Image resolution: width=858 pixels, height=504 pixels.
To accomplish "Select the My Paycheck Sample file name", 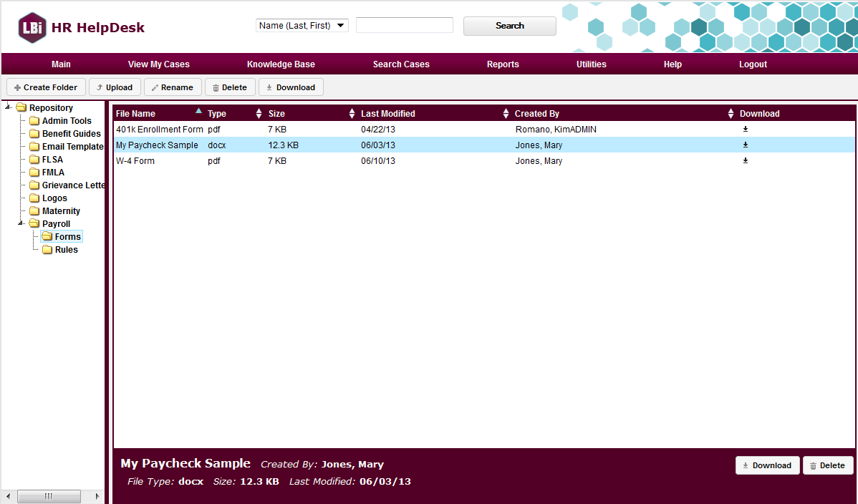I will pyautogui.click(x=157, y=145).
